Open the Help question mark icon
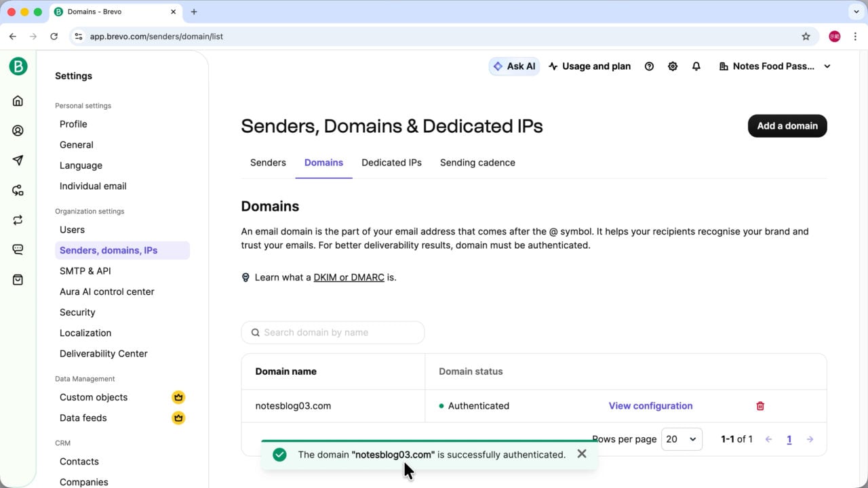The width and height of the screenshot is (868, 488). (649, 66)
